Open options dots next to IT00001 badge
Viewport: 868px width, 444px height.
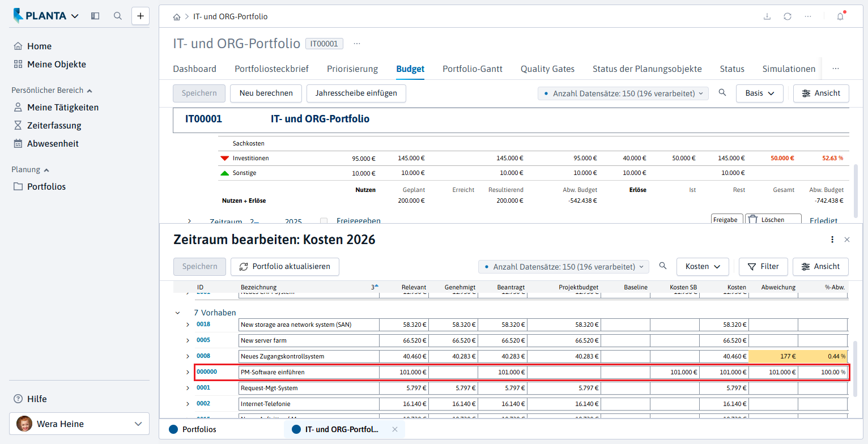coord(357,44)
